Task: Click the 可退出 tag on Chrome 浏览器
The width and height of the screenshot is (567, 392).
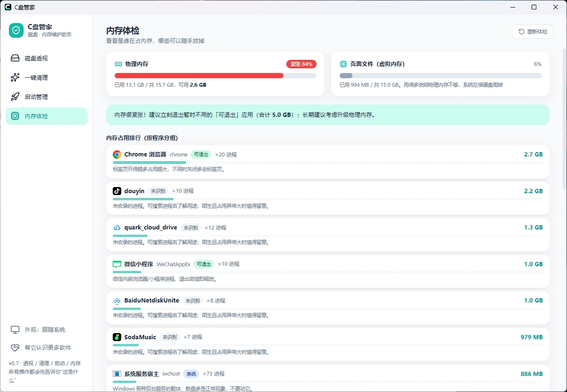Action: (x=201, y=155)
